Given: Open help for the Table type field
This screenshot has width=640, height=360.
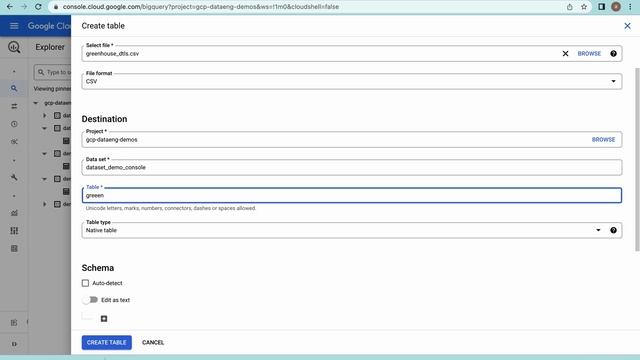Looking at the screenshot, I should pos(613,230).
